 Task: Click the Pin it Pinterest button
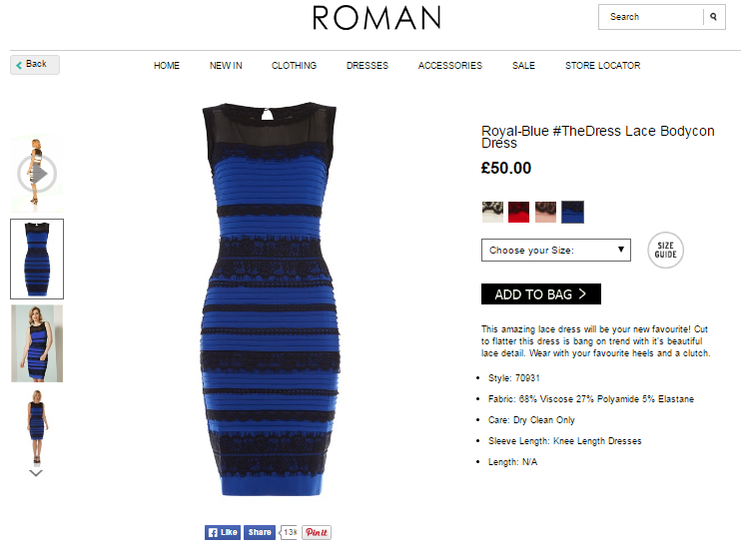[x=317, y=532]
